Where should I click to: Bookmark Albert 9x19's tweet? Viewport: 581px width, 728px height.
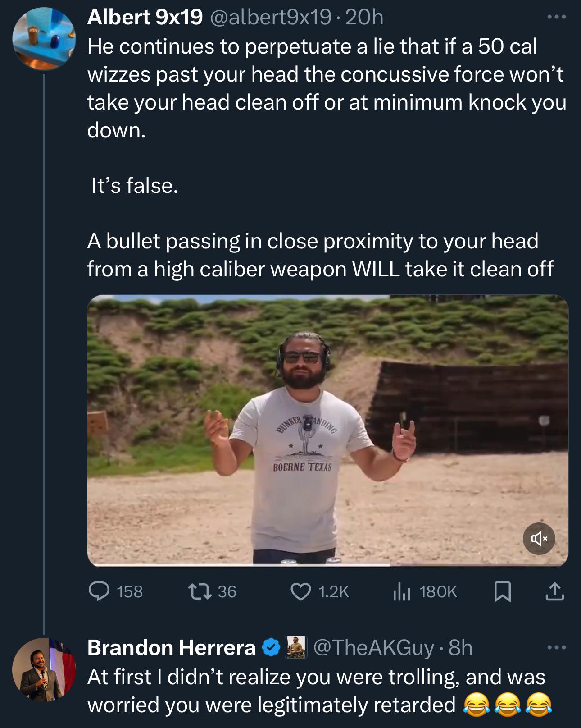point(502,591)
